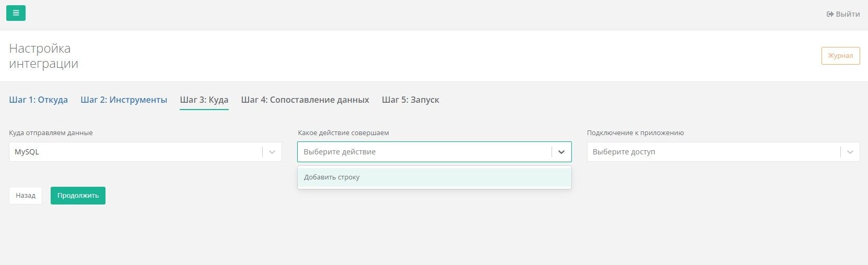Open the "Журнал" log page
Image resolution: width=868 pixels, height=265 pixels.
(840, 56)
